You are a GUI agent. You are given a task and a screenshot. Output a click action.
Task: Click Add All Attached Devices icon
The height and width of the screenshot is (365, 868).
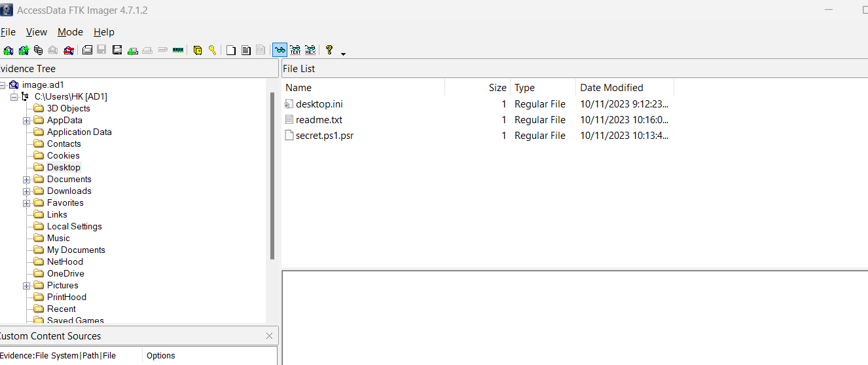pos(24,50)
